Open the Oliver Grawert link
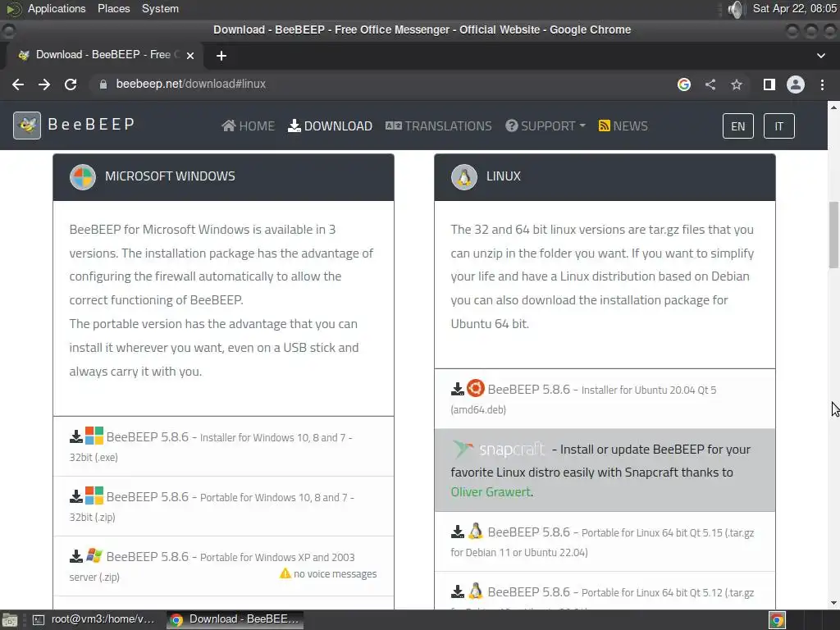Screen dimensions: 840x630 491,492
